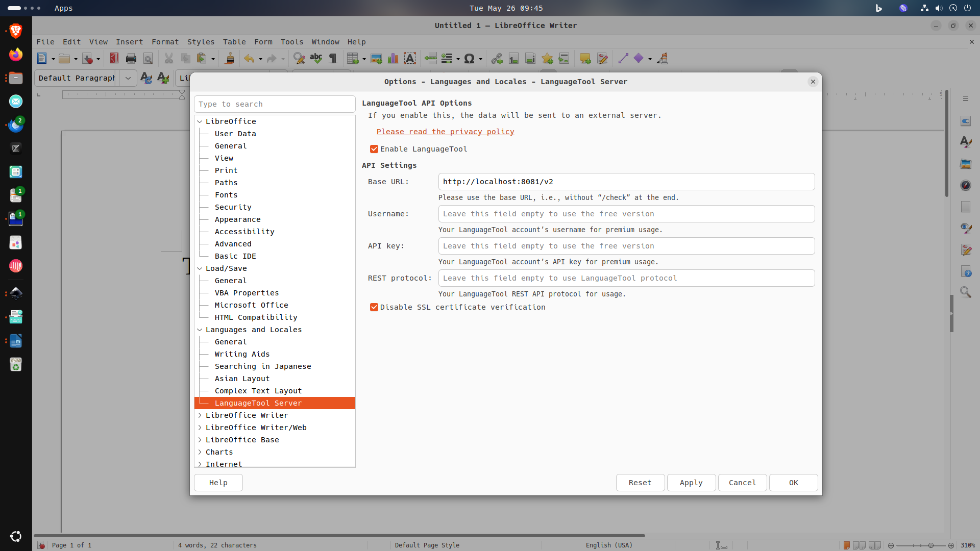Toggle the Formatting Marks pilcrow icon
The image size is (980, 551).
(x=333, y=59)
